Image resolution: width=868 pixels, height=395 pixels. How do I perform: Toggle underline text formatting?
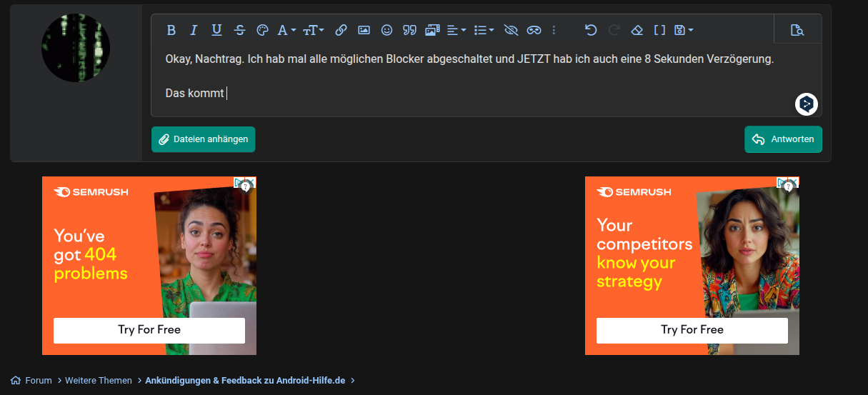pos(216,30)
